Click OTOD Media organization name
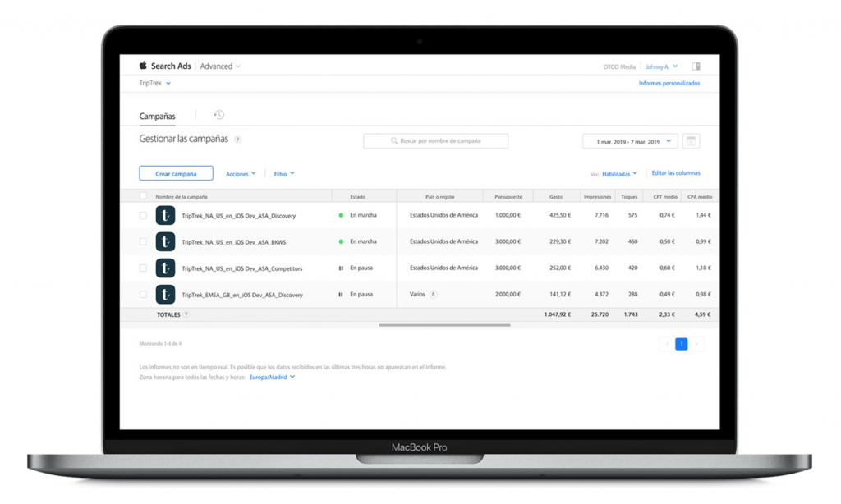The width and height of the screenshot is (841, 504). click(x=619, y=67)
